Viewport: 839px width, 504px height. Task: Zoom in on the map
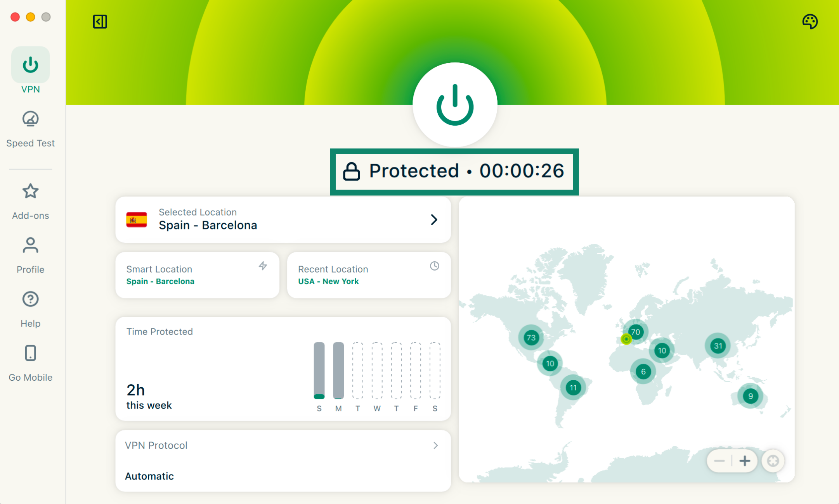pyautogui.click(x=744, y=461)
